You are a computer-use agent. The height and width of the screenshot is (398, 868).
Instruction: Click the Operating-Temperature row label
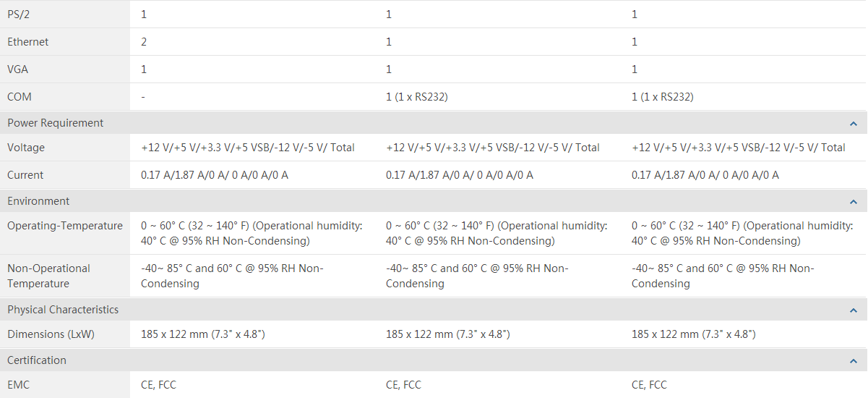[65, 226]
